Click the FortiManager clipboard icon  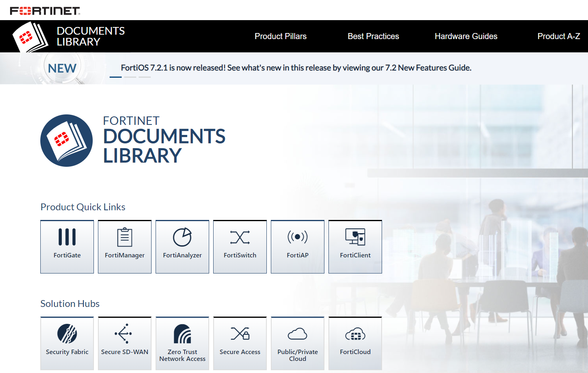pyautogui.click(x=125, y=237)
